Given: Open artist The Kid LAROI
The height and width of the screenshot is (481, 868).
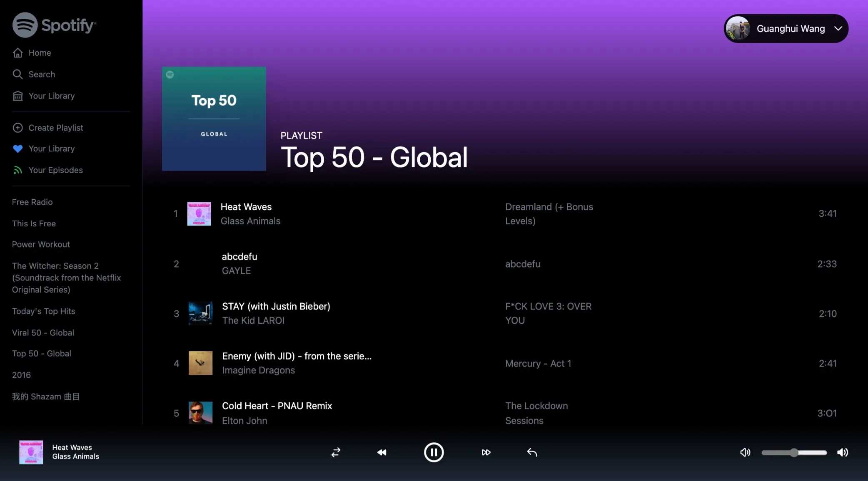Looking at the screenshot, I should 253,320.
